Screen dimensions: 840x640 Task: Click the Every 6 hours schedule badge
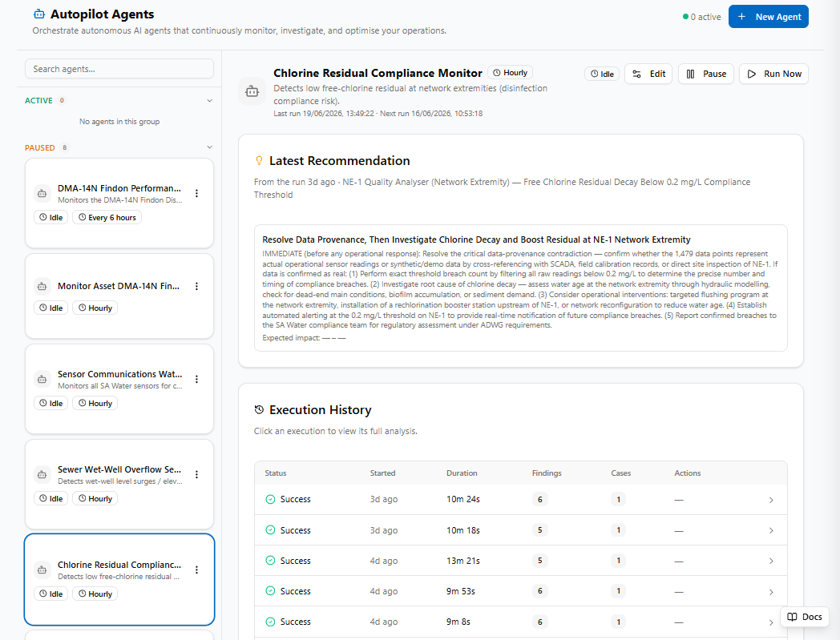tap(107, 217)
